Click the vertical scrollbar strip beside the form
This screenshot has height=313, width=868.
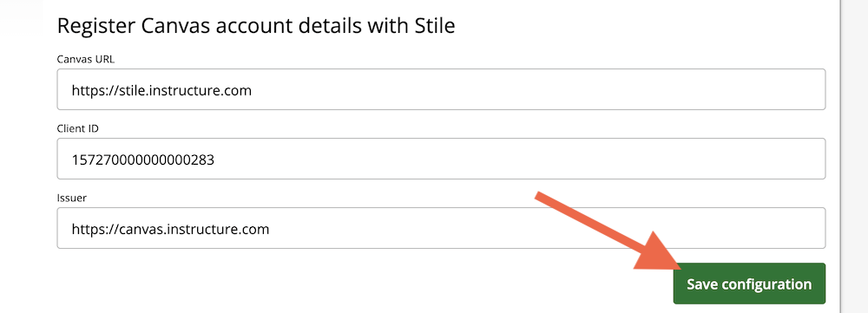pos(841,156)
